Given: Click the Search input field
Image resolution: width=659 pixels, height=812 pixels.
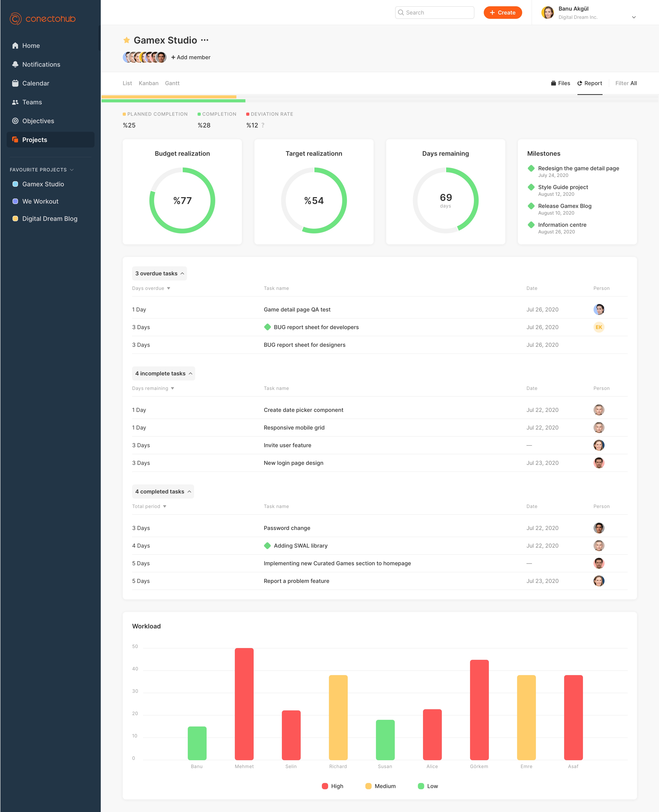Looking at the screenshot, I should [435, 13].
